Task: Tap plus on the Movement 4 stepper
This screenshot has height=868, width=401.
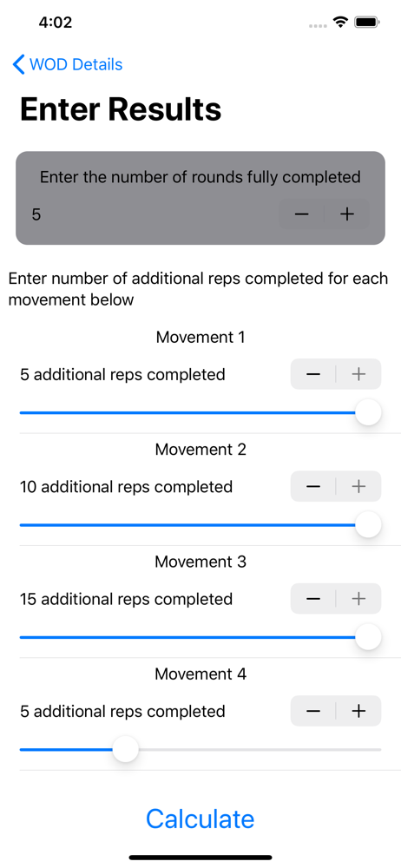Action: tap(359, 711)
